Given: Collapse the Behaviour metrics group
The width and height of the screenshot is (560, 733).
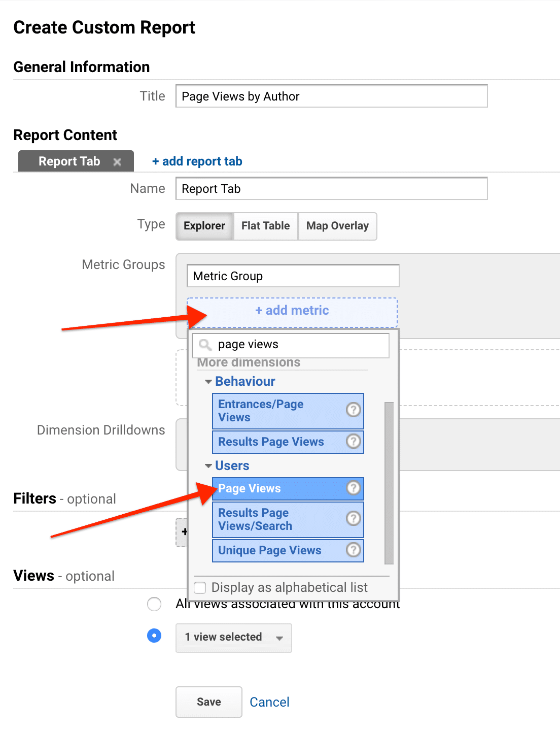Looking at the screenshot, I should click(208, 381).
